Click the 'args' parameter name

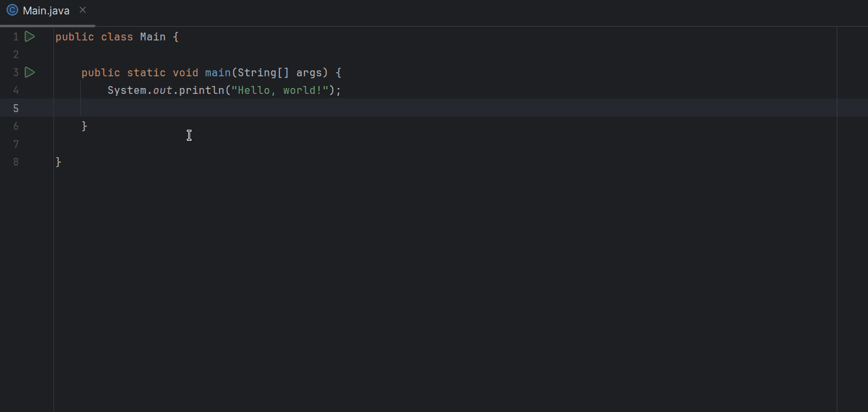(309, 73)
